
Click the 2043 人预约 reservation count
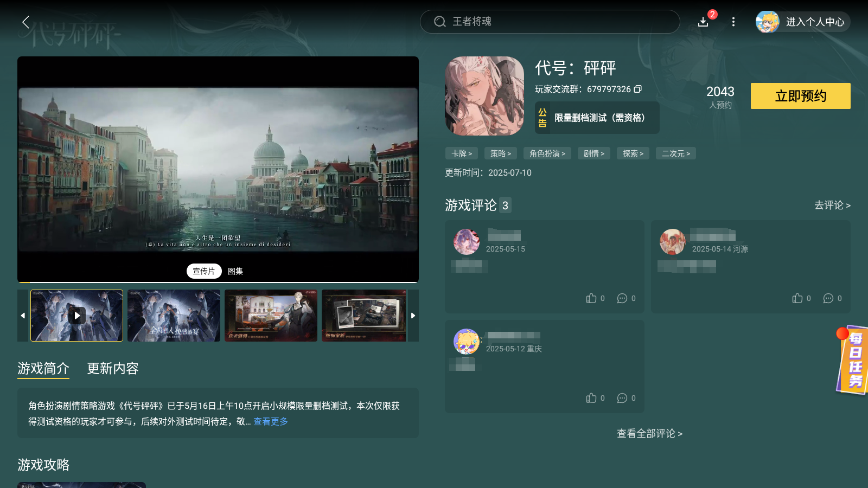pyautogui.click(x=720, y=97)
